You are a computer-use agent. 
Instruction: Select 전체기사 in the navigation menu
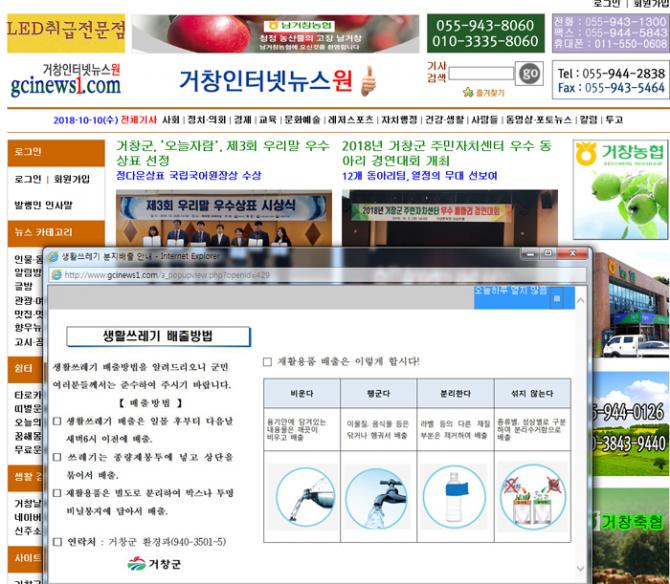coord(138,120)
